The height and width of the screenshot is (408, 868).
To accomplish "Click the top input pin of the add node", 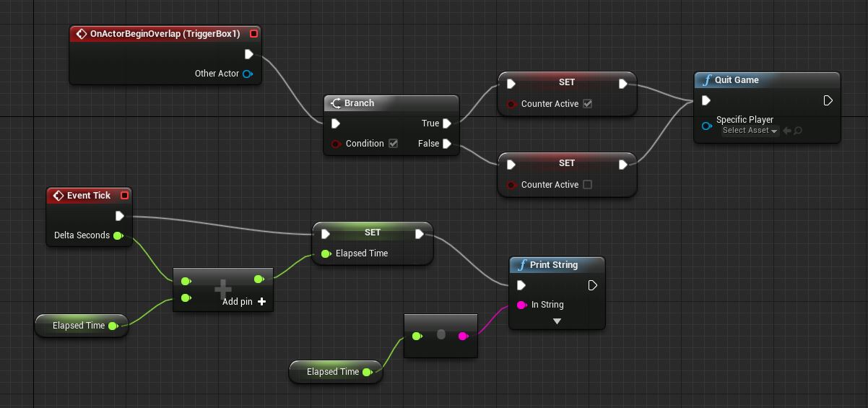I will (x=186, y=281).
